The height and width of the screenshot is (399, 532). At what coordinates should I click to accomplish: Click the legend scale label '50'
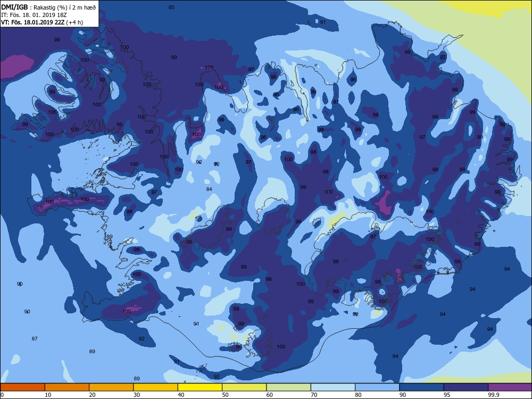(x=225, y=395)
